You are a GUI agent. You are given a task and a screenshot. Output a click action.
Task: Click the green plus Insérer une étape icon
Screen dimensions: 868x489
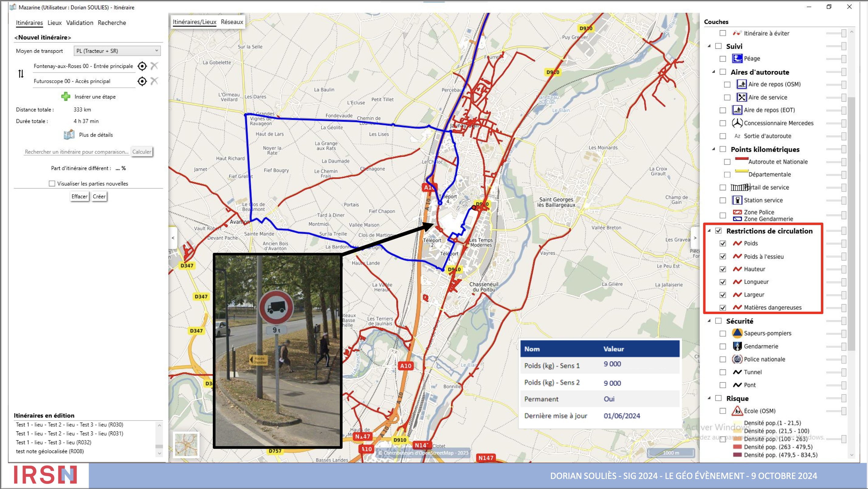point(66,97)
